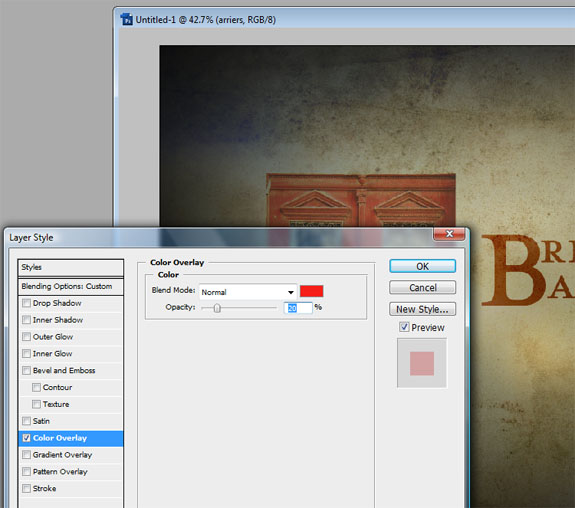The width and height of the screenshot is (575, 508).
Task: Open the Inner Glow settings label
Action: (52, 354)
